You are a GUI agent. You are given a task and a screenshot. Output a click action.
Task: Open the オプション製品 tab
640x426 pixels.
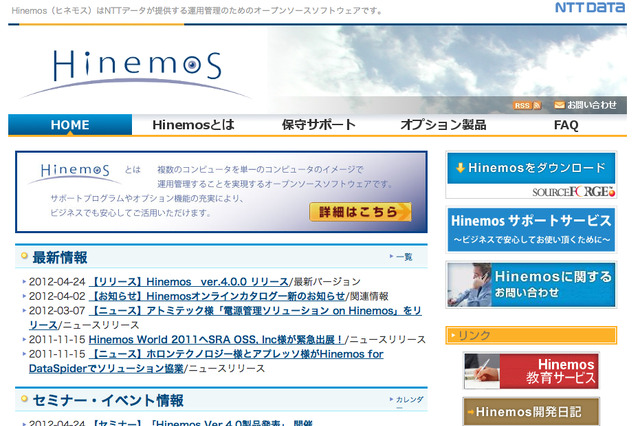tap(443, 125)
